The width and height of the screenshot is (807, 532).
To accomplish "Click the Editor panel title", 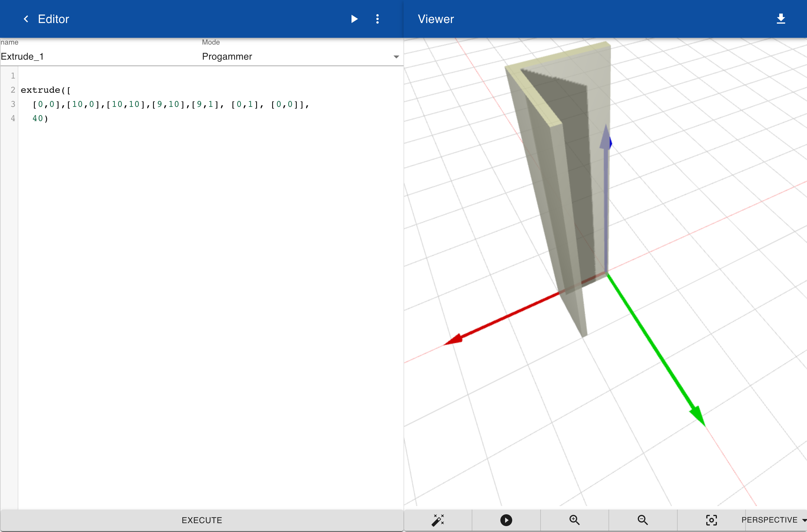I will (x=53, y=19).
